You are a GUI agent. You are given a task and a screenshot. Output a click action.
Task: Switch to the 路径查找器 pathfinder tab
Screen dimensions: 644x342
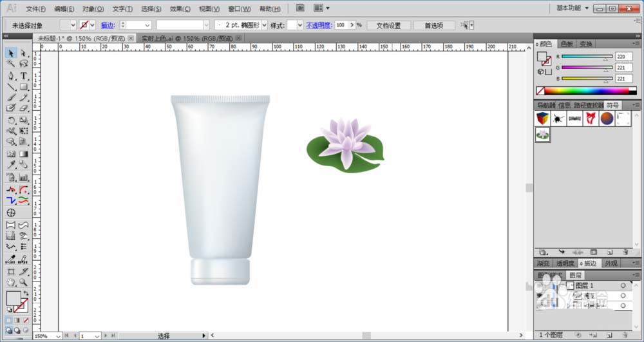click(589, 106)
